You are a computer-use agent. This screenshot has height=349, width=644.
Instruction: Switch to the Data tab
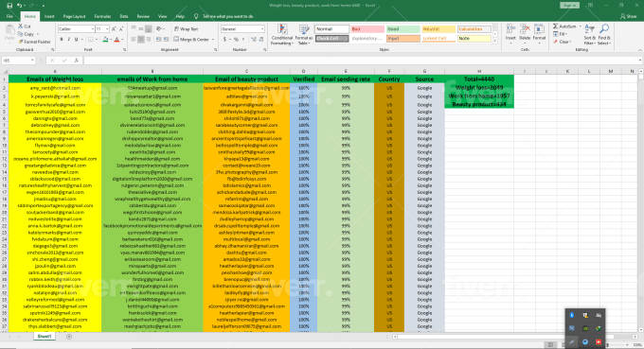(x=124, y=16)
